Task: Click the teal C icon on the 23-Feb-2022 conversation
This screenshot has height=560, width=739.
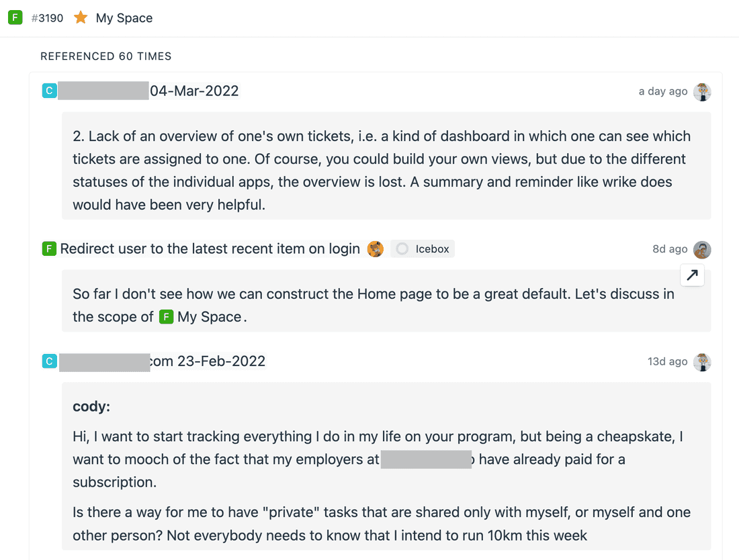Action: coord(49,361)
